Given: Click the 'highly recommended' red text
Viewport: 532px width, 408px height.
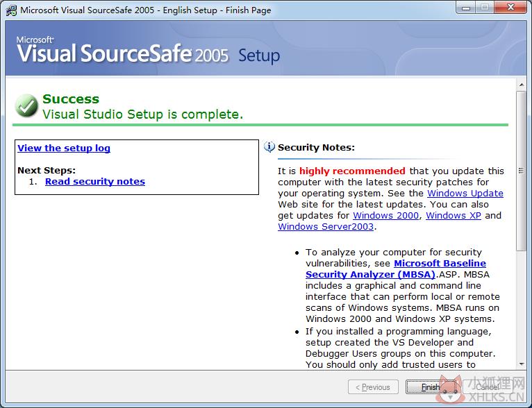Looking at the screenshot, I should point(352,171).
